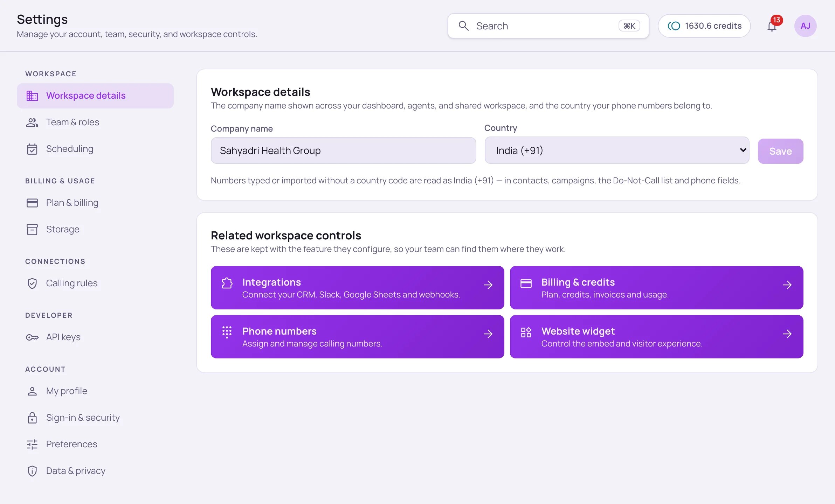
Task: Open the Country dropdown showing India (+91)
Action: [617, 150]
